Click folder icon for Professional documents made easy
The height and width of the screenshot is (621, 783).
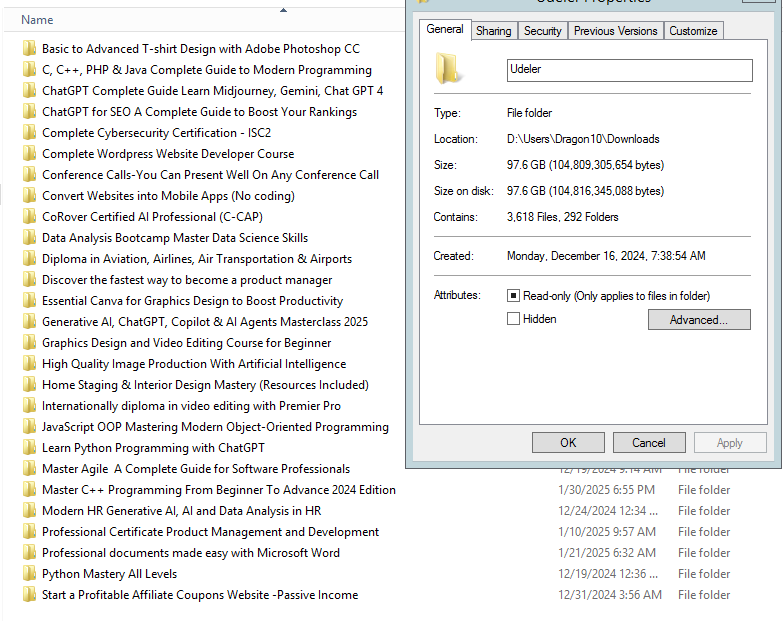(x=29, y=552)
